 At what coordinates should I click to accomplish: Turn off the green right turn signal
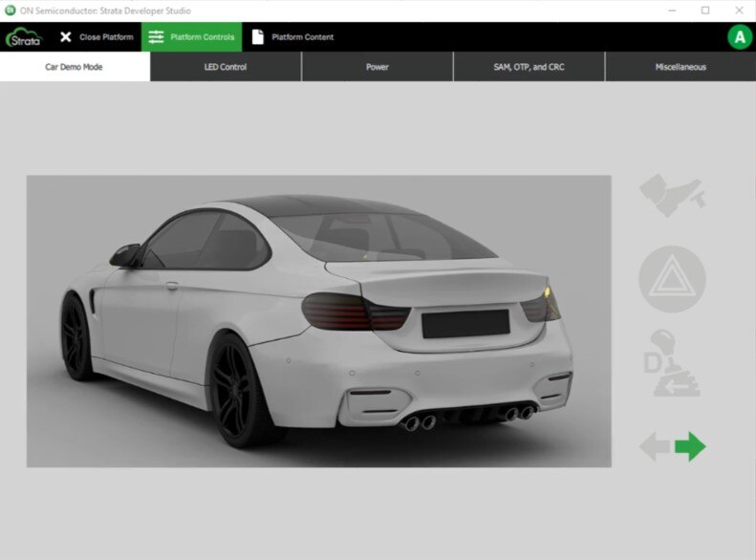click(690, 446)
